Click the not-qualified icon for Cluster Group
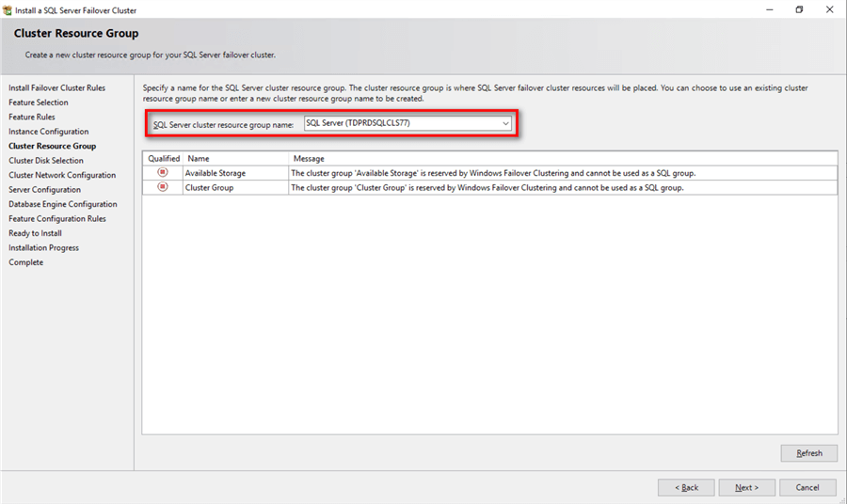 163,187
